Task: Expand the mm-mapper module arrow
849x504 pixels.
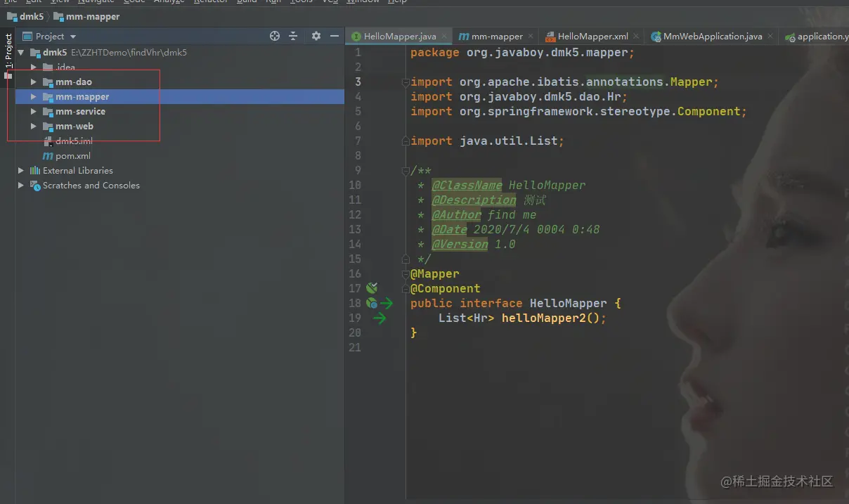Action: pyautogui.click(x=33, y=97)
